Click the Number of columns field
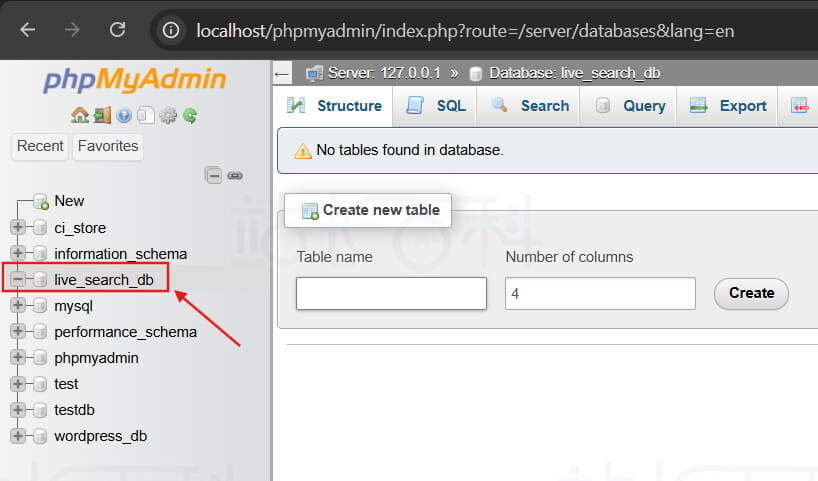This screenshot has height=481, width=818. (600, 293)
